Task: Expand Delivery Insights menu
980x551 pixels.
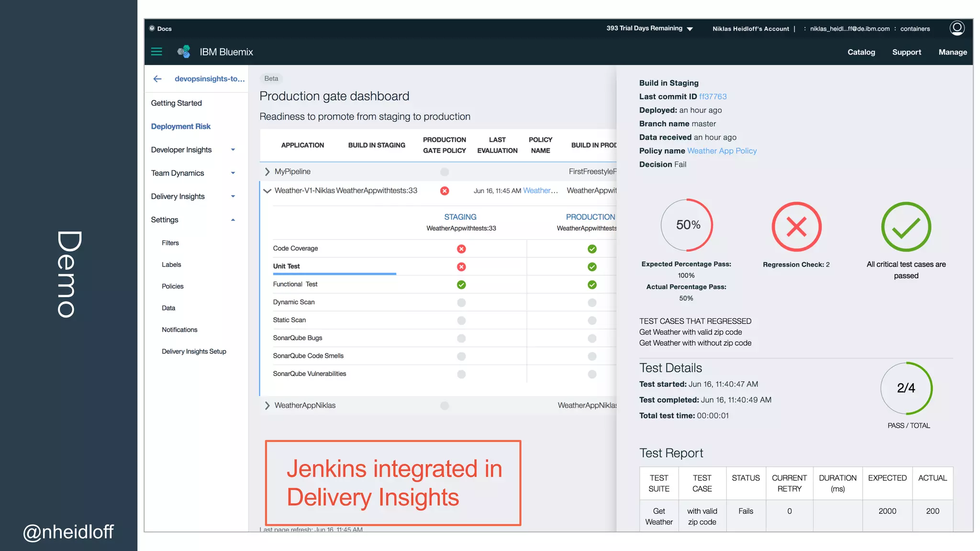Action: pos(233,197)
